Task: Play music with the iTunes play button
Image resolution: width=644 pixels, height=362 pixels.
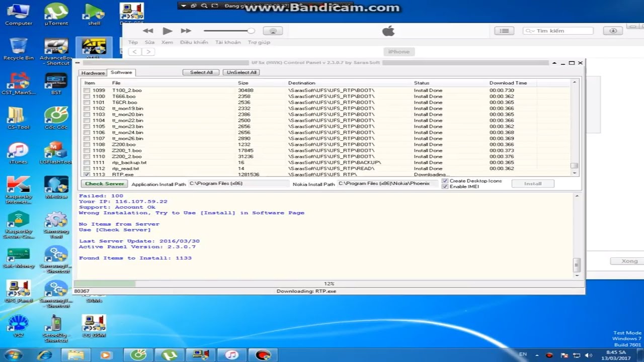Action: (167, 31)
